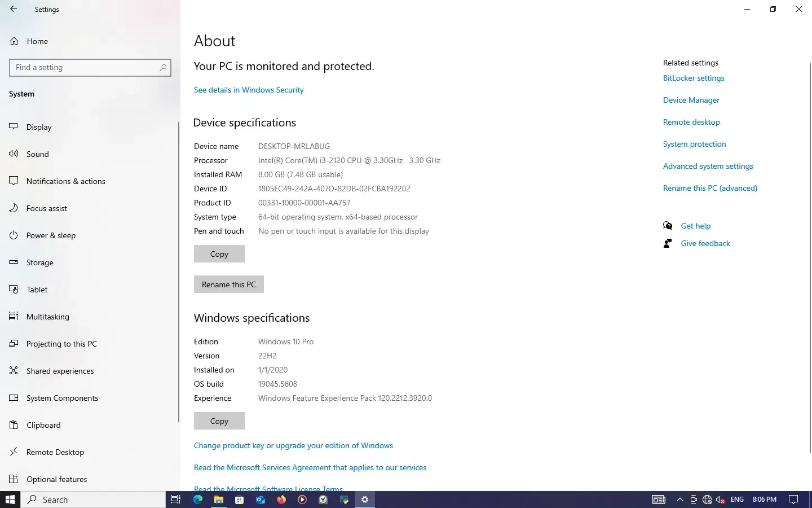Image resolution: width=812 pixels, height=508 pixels.
Task: Open the media player taskbar icon
Action: [x=302, y=500]
